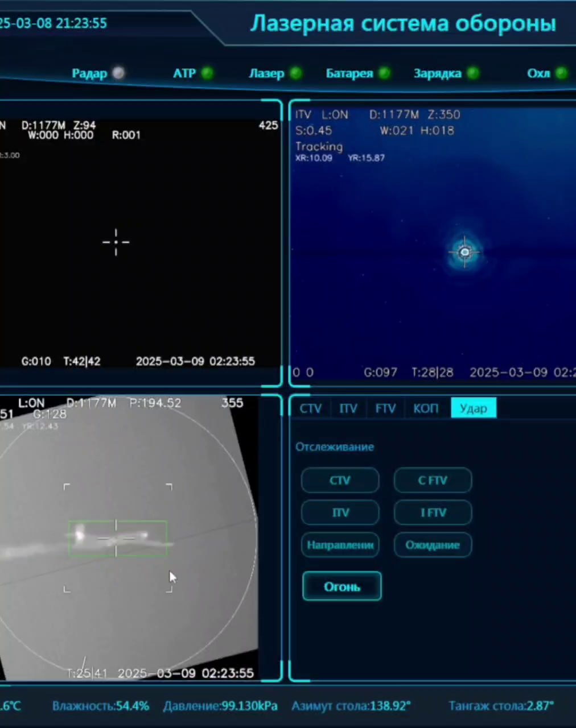Click the Радар status indicator light
The width and height of the screenshot is (576, 728).
coord(118,73)
